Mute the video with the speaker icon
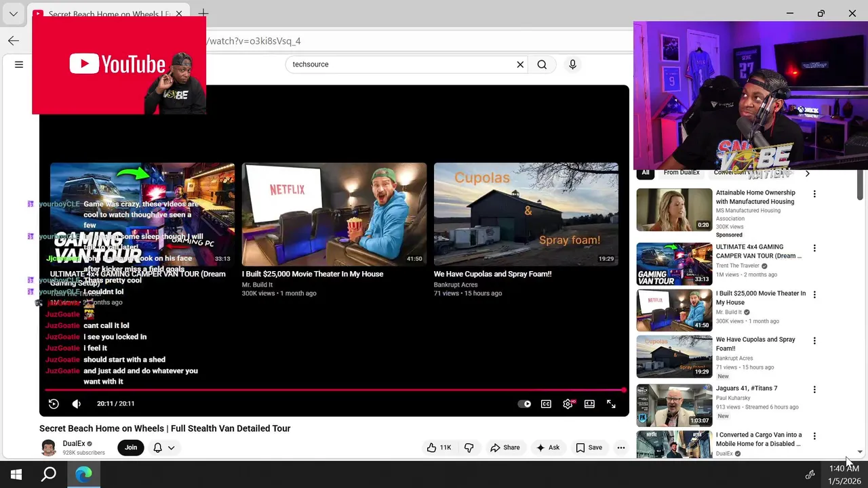 (77, 404)
